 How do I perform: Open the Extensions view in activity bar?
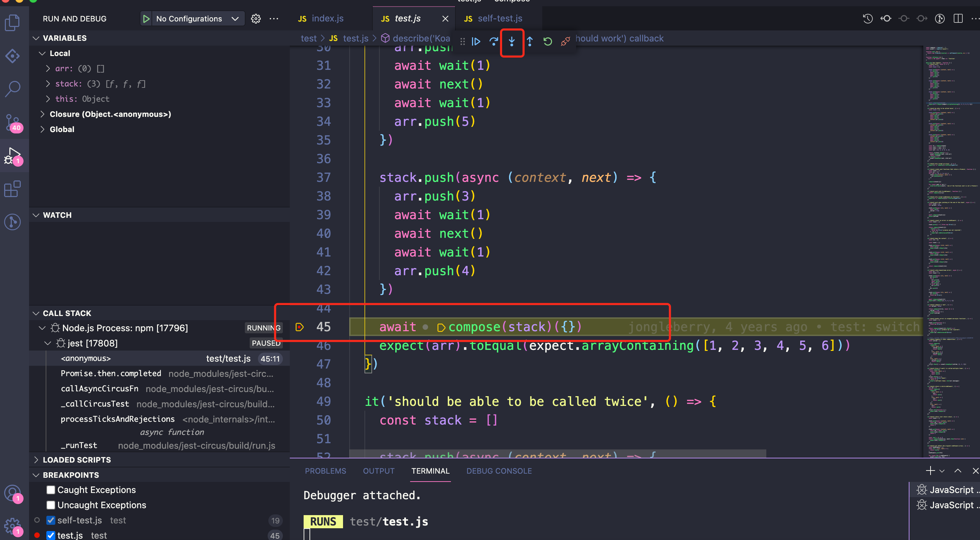13,189
